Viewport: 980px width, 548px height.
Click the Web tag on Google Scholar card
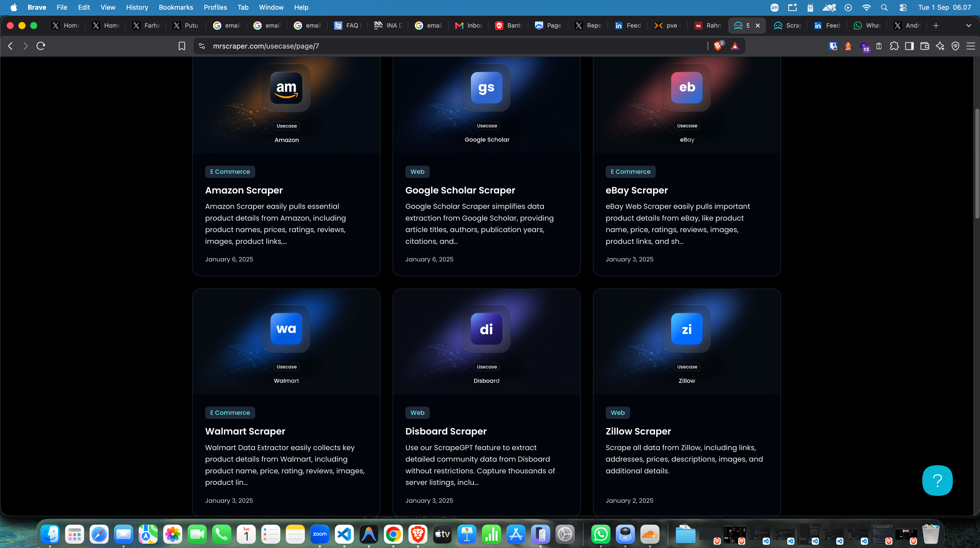click(417, 172)
